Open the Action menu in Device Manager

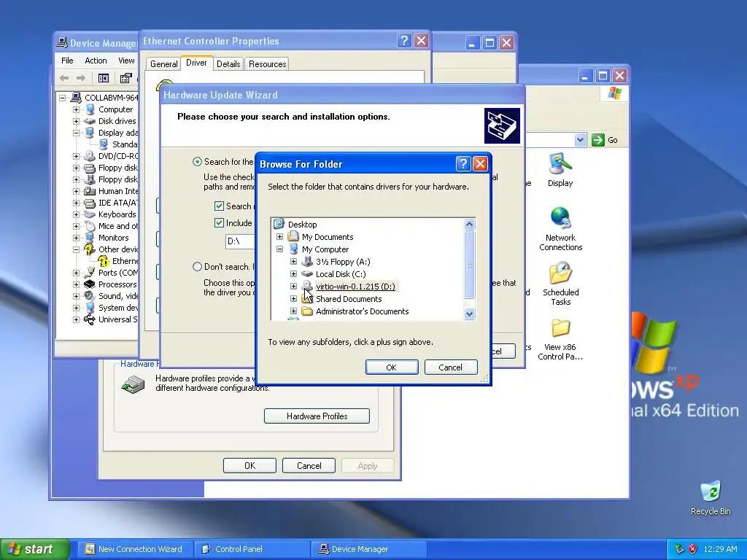click(96, 61)
